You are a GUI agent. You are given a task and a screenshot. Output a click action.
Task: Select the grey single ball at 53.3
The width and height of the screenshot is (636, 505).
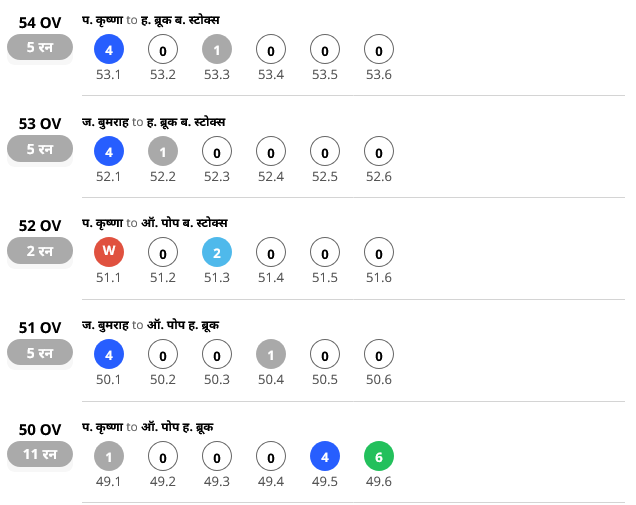tap(217, 49)
